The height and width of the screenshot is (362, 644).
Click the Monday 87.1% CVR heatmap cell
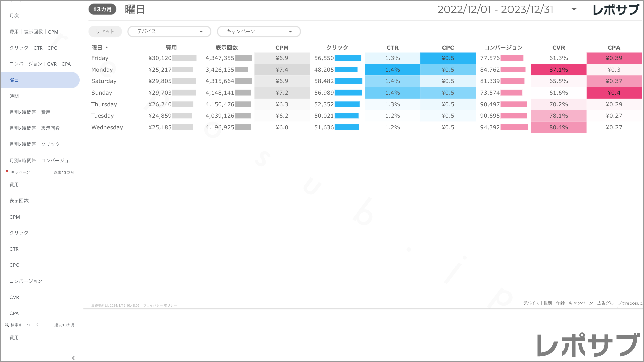point(558,70)
